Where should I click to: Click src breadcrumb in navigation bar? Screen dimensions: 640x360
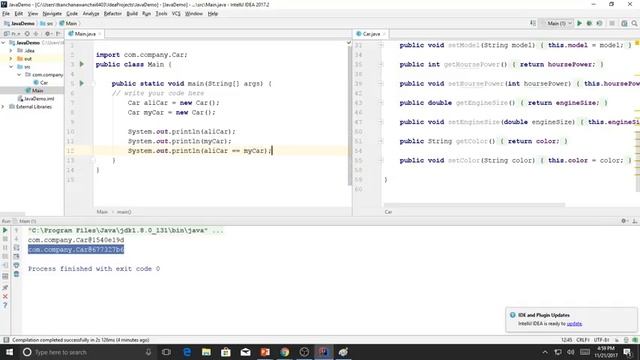(47, 24)
